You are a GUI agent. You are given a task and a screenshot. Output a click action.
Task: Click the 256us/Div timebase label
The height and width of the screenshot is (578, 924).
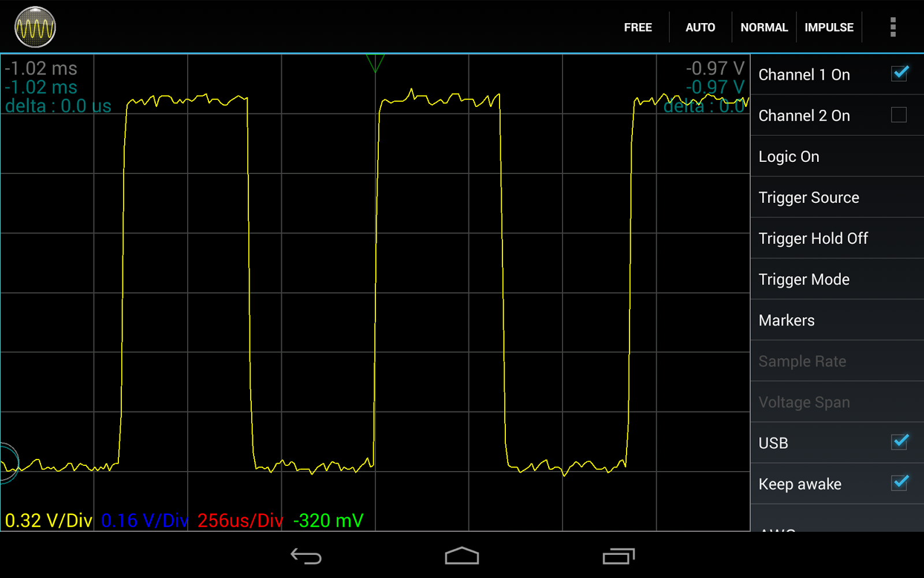pyautogui.click(x=239, y=520)
